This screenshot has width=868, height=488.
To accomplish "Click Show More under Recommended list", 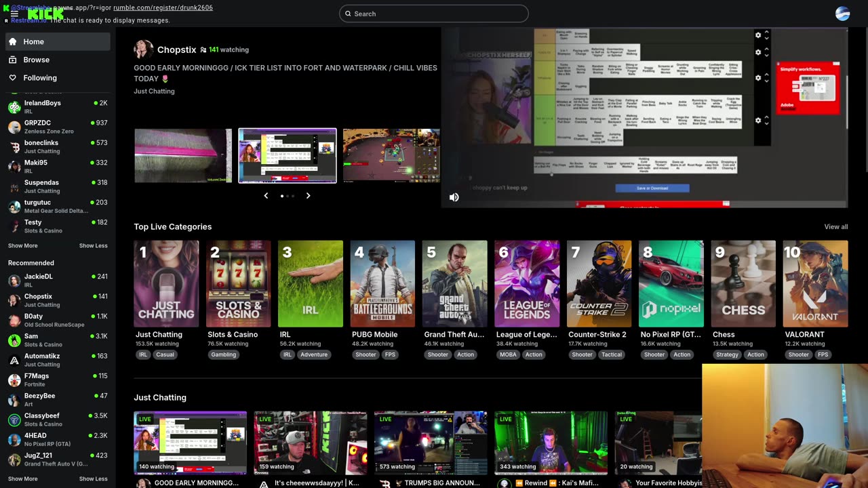I will [23, 479].
